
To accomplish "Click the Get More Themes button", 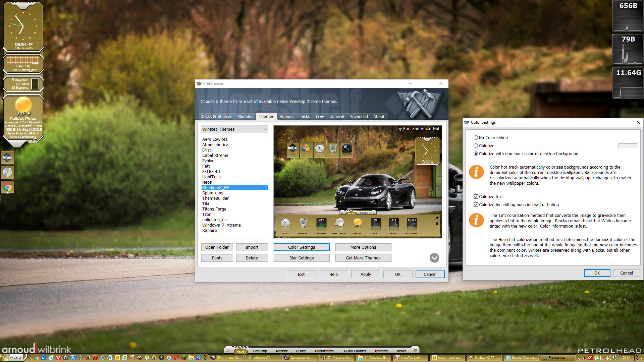I will [x=363, y=258].
